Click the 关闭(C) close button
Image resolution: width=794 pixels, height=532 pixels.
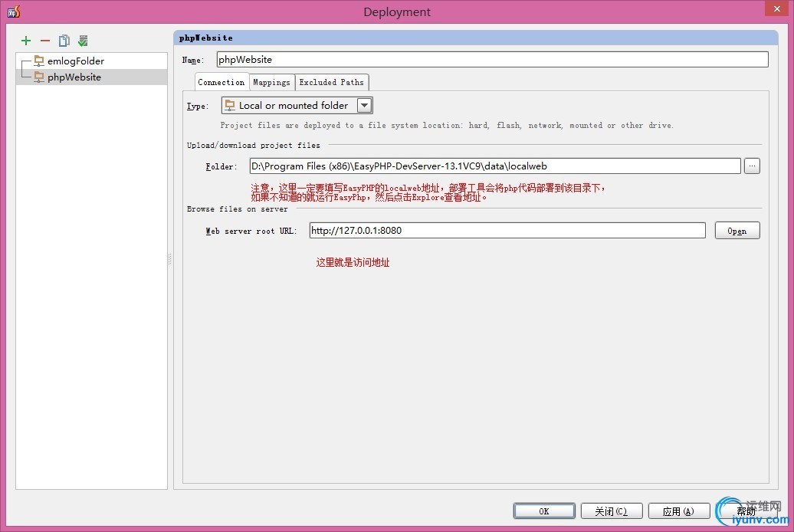[x=612, y=511]
